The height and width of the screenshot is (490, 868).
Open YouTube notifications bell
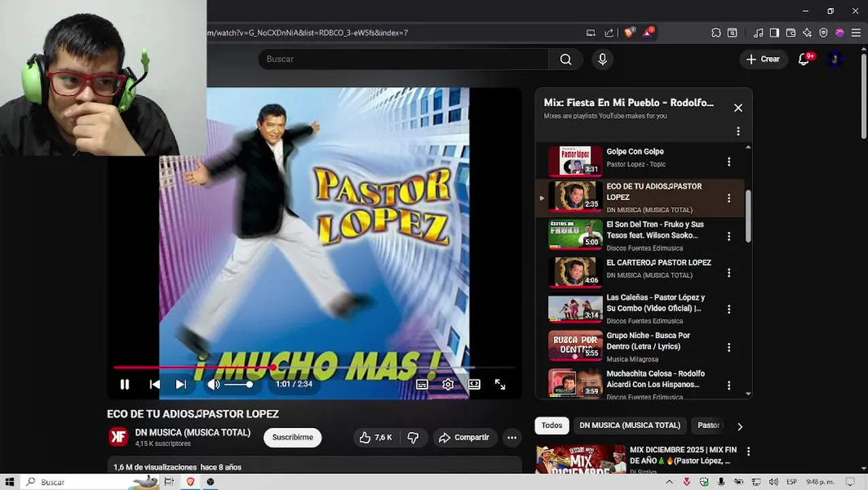click(804, 59)
